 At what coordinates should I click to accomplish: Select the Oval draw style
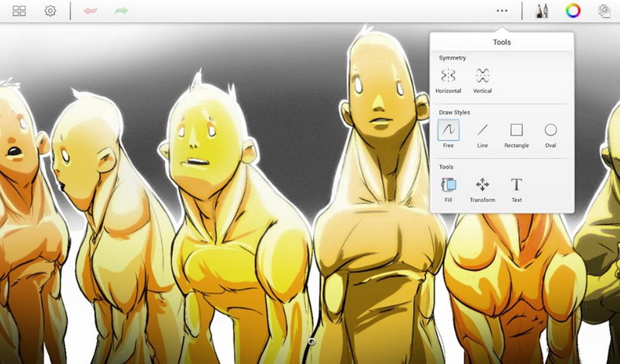551,135
